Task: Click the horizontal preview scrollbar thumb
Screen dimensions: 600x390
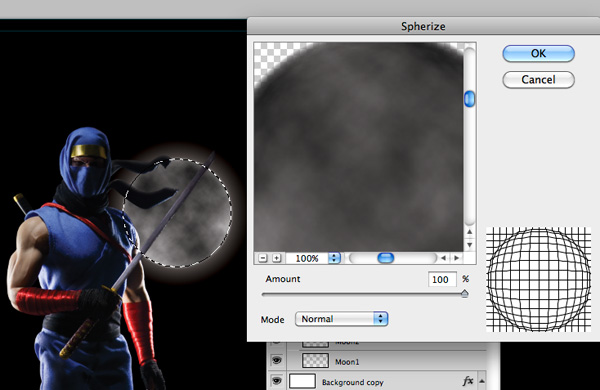Action: pyautogui.click(x=386, y=258)
